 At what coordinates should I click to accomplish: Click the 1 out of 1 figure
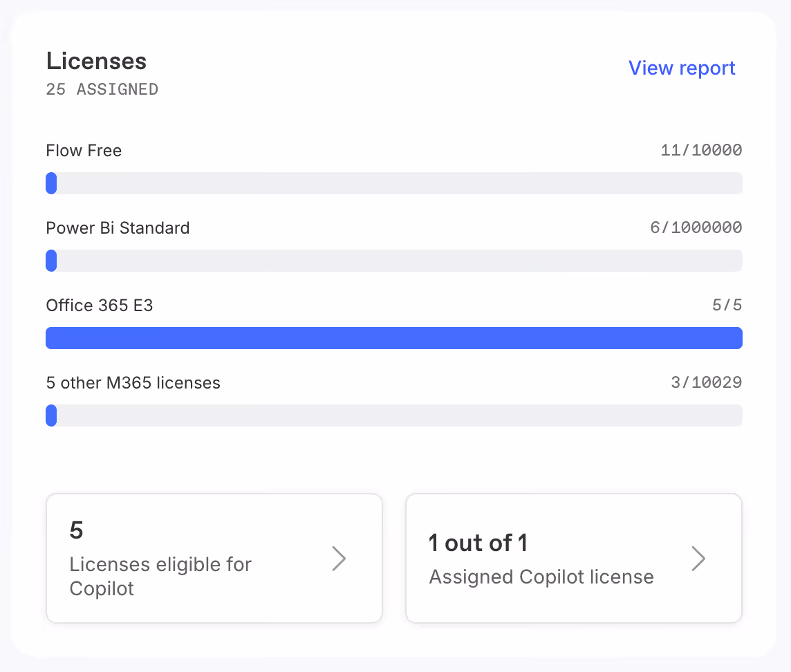(478, 543)
